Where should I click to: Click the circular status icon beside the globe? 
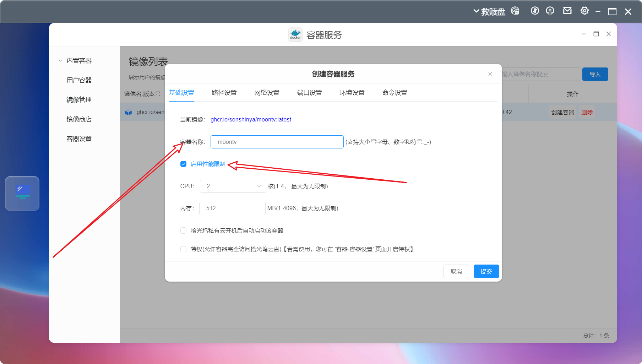(x=535, y=11)
